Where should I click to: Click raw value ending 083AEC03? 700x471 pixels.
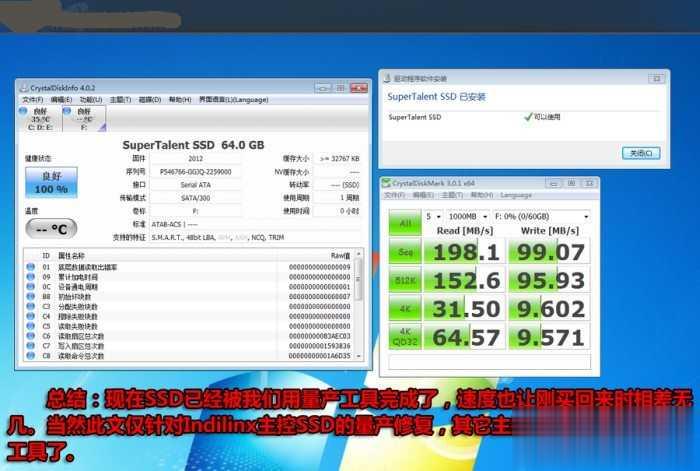coord(319,336)
